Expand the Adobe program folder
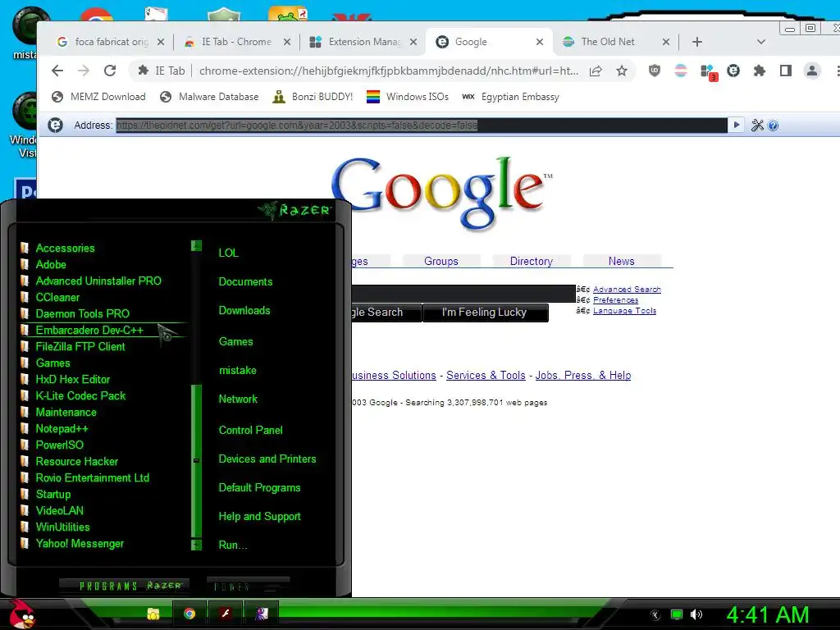Image resolution: width=840 pixels, height=630 pixels. tap(51, 265)
